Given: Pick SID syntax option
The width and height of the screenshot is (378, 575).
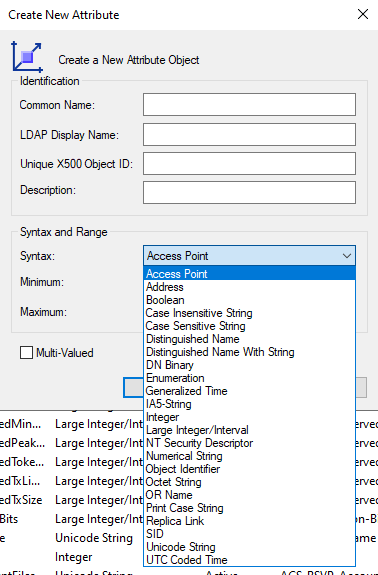Looking at the screenshot, I should 249,534.
